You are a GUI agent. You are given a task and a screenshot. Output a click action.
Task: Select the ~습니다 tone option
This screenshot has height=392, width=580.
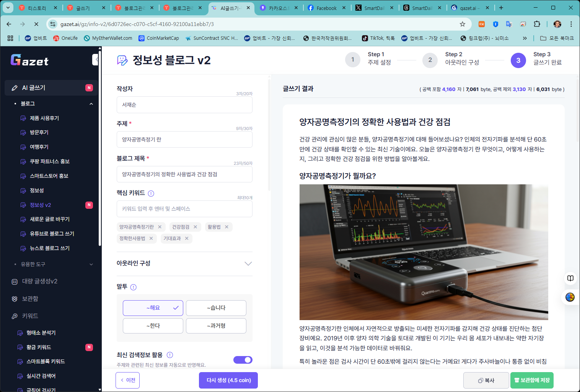[216, 308]
